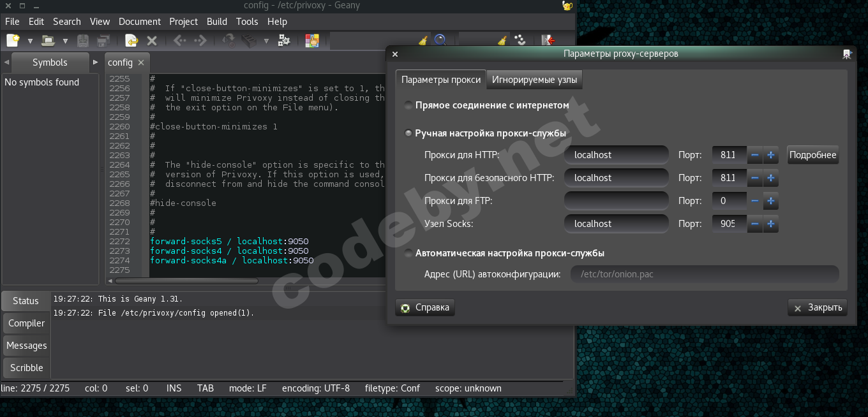Switch to the config document tab
The height and width of the screenshot is (417, 868).
(x=120, y=62)
